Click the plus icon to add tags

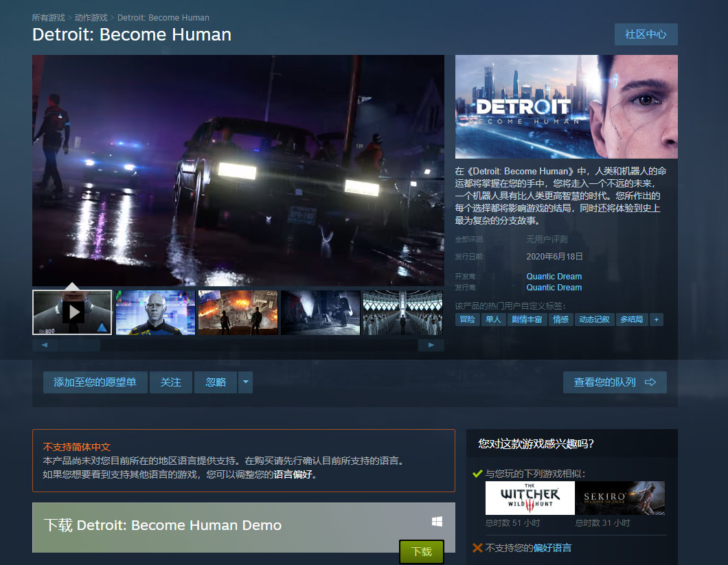656,319
